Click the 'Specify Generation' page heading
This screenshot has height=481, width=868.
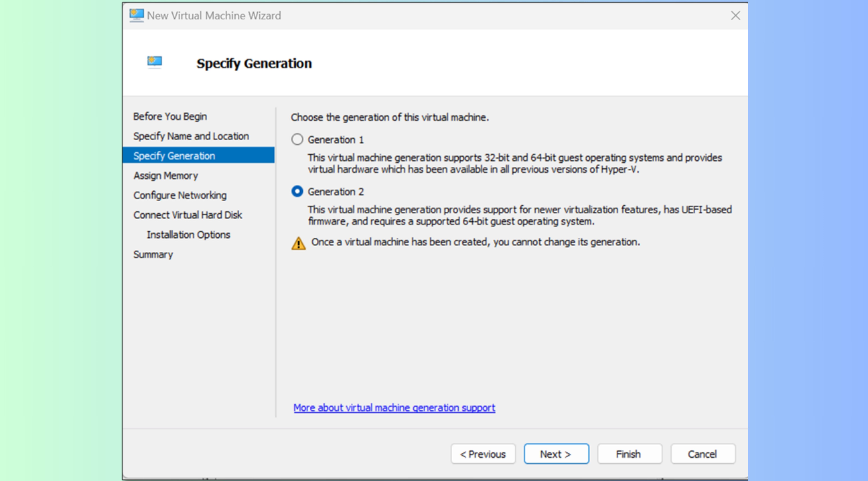[x=254, y=63]
